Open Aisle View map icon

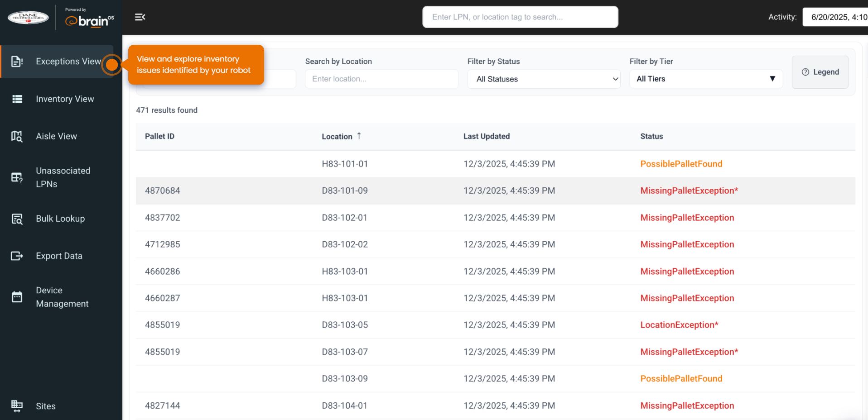pyautogui.click(x=17, y=136)
